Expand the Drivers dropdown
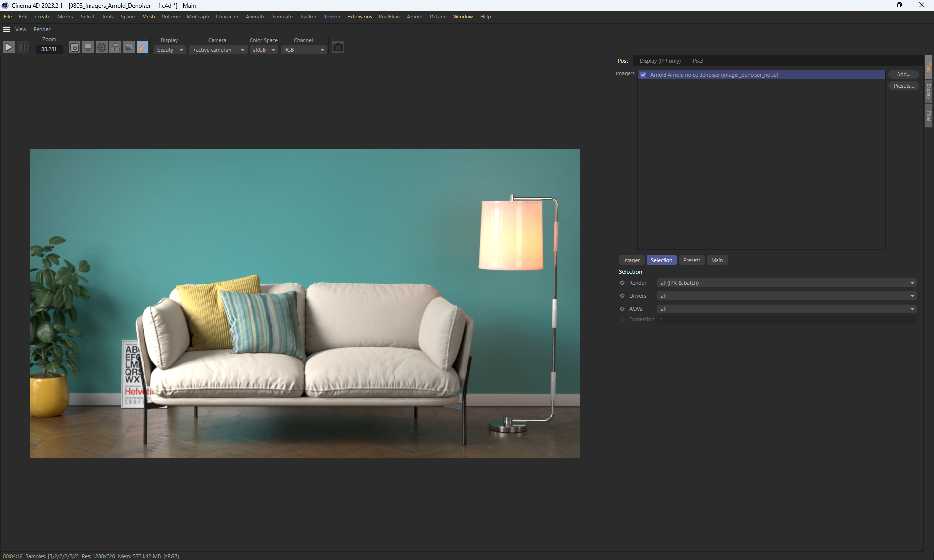Viewport: 934px width, 560px height. coord(786,296)
